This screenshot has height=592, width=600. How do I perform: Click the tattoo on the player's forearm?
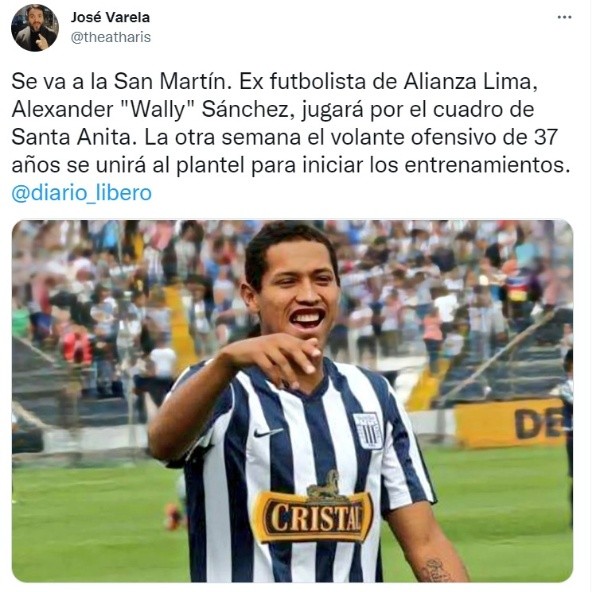point(436,569)
